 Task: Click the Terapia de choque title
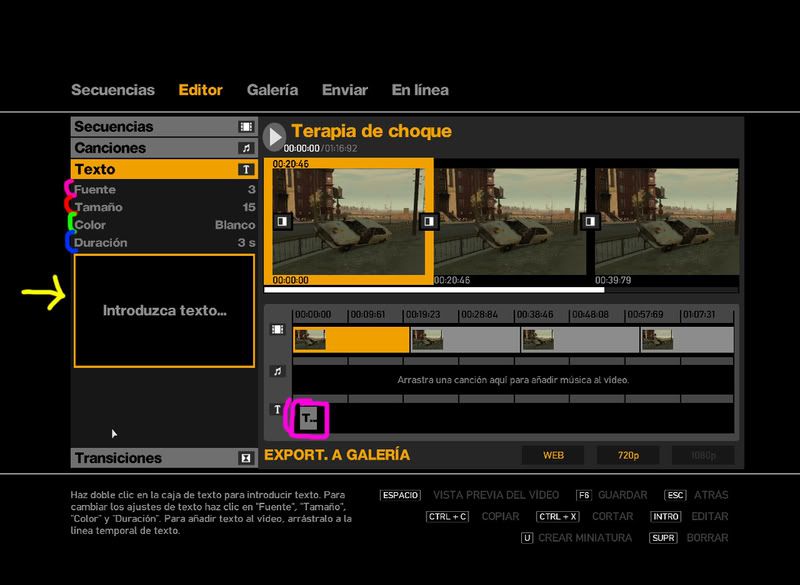(x=371, y=131)
